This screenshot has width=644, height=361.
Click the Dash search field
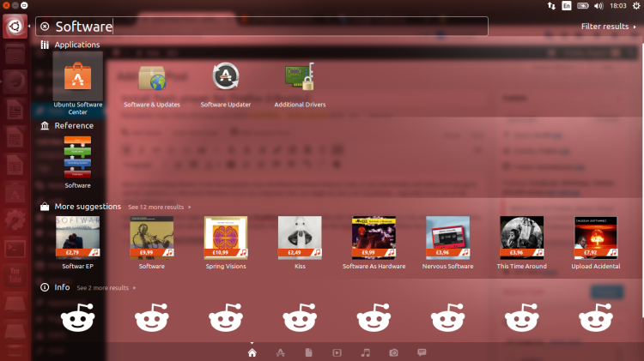pyautogui.click(x=262, y=27)
